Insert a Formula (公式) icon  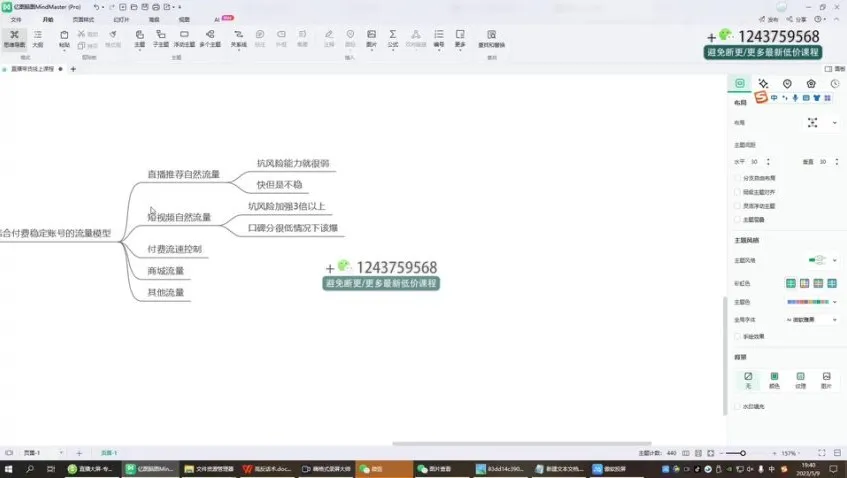pos(392,38)
